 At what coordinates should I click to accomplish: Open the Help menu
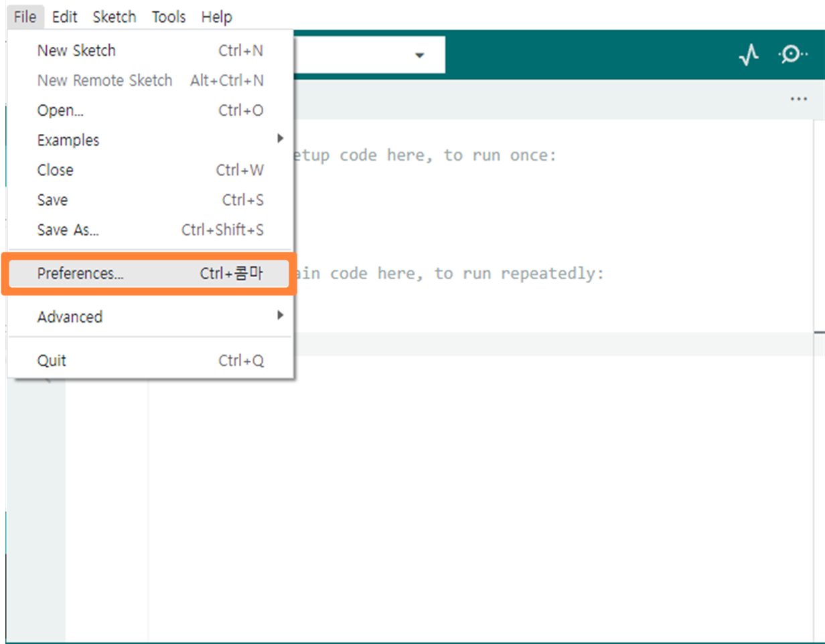coord(216,17)
